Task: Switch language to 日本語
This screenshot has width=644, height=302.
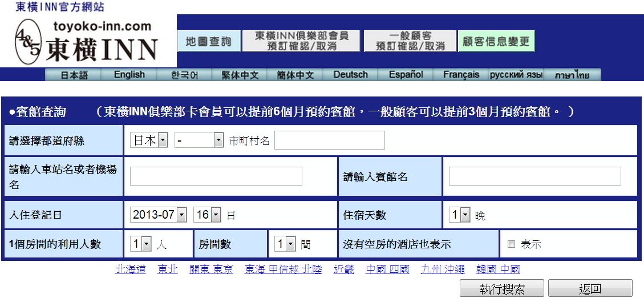Action: 74,75
